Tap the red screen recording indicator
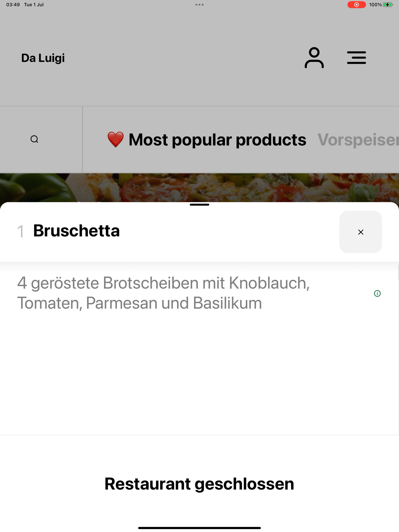 356,4
